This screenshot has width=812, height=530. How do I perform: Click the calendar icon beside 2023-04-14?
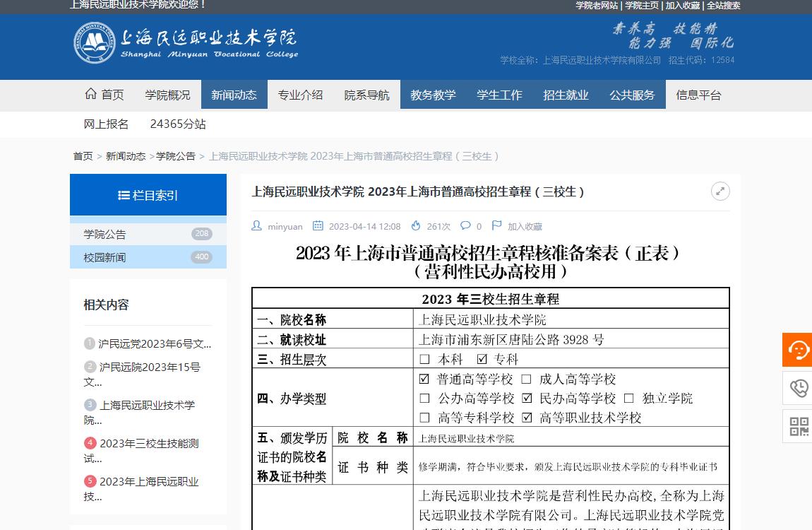click(318, 225)
